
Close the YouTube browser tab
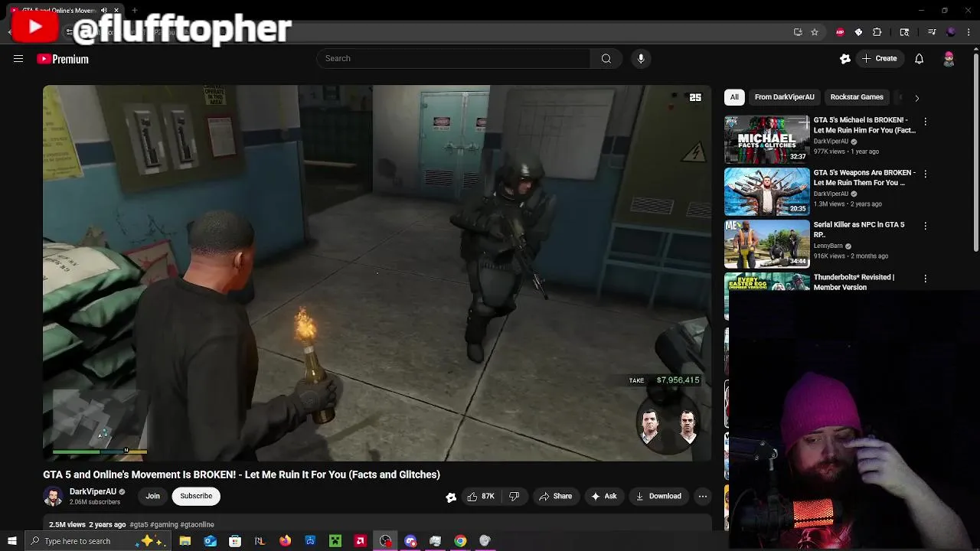tap(116, 10)
